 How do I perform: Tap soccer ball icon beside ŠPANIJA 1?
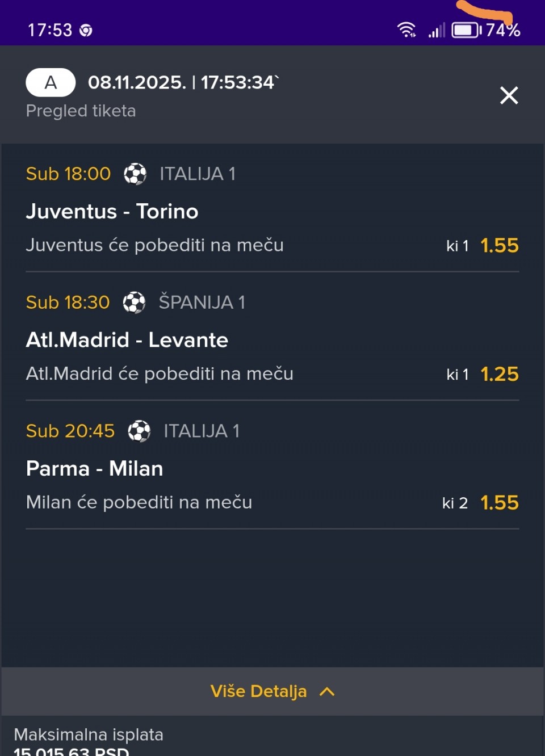click(135, 303)
